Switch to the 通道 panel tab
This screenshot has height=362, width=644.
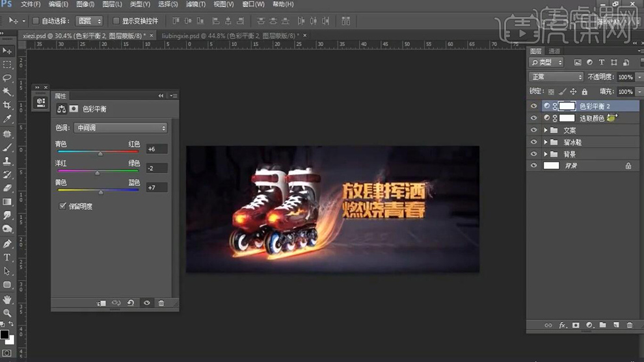[554, 51]
